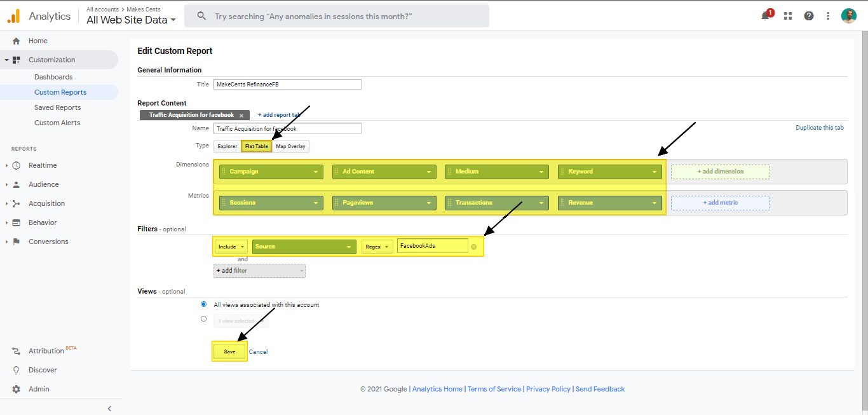Viewport: 868px width, 415px height.
Task: Open the user account avatar
Action: click(849, 16)
